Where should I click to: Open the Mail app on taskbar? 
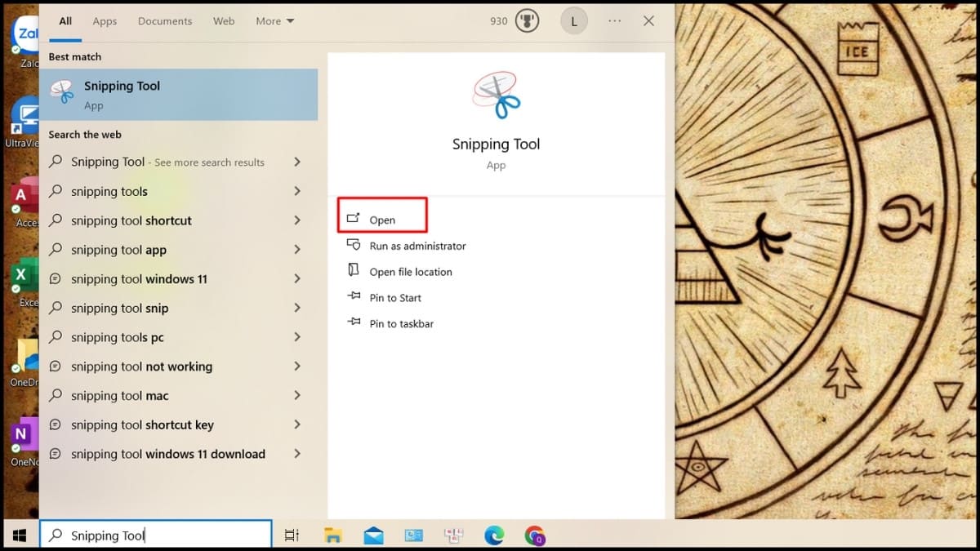[374, 535]
